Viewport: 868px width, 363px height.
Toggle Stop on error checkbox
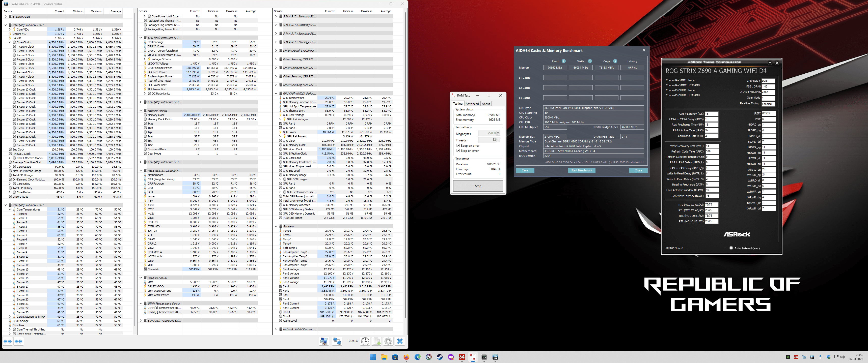(x=458, y=150)
